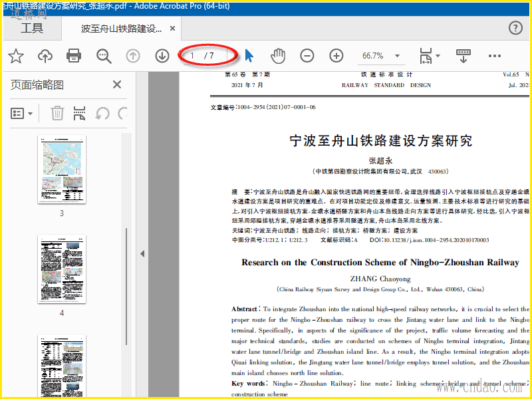Zoom out with the minus button
Image resolution: width=532 pixels, height=399 pixels.
click(x=307, y=56)
